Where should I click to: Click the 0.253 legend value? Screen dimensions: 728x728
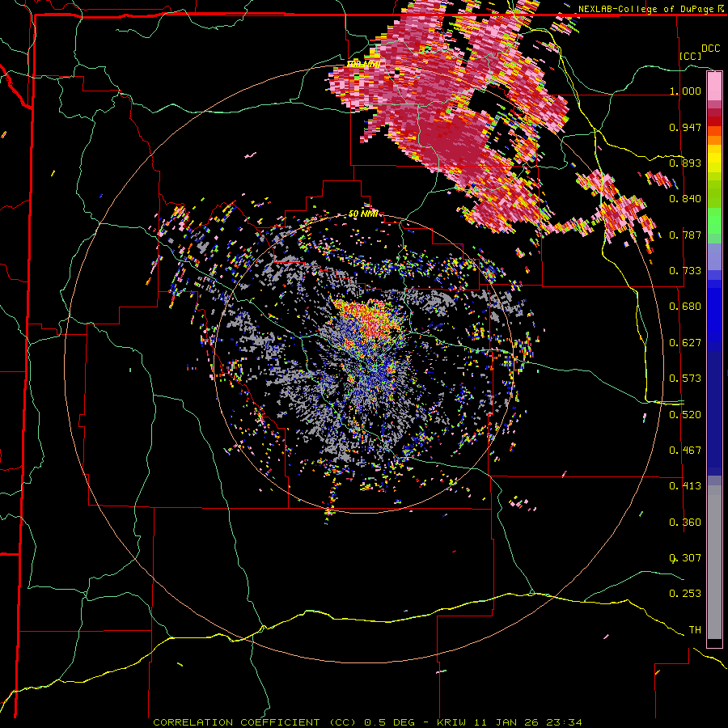point(685,594)
